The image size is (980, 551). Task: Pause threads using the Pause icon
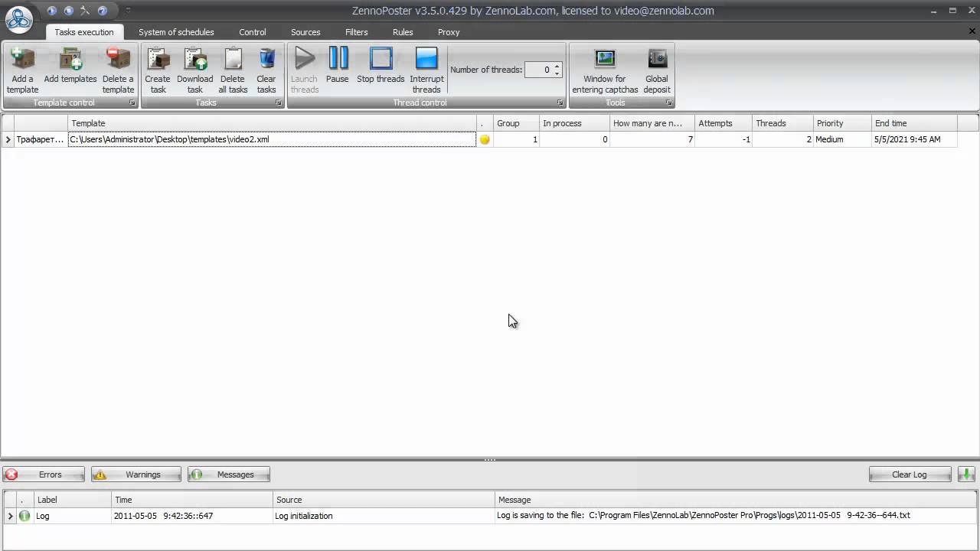[338, 59]
